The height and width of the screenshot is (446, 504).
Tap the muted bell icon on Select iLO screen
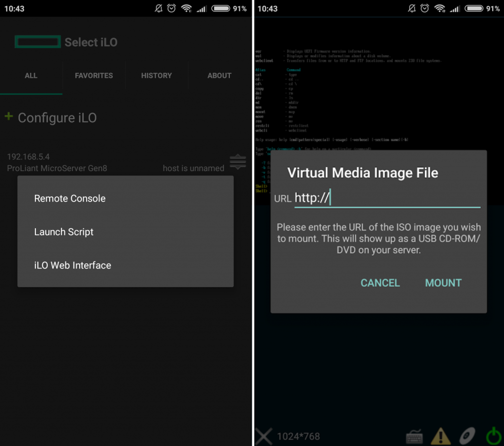158,8
